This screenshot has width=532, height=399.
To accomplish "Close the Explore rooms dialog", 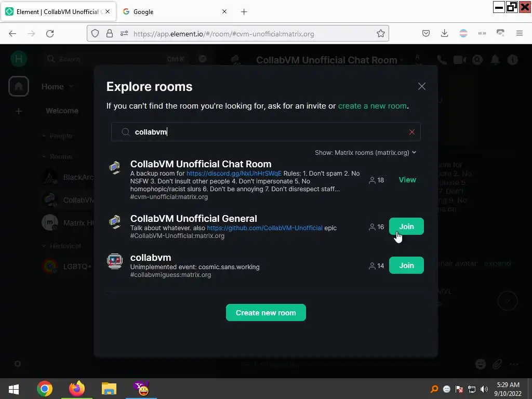I will [x=422, y=86].
